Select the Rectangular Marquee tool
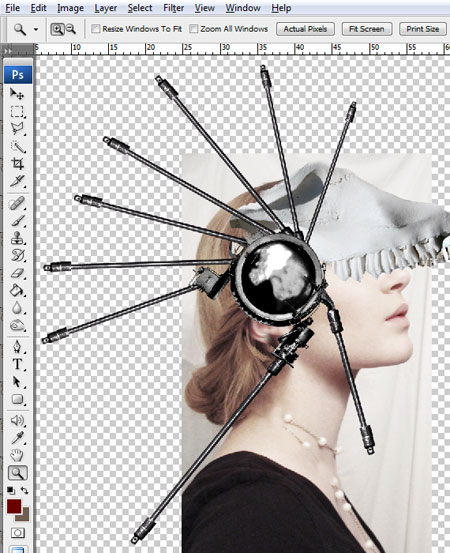450x553 pixels. [x=17, y=111]
